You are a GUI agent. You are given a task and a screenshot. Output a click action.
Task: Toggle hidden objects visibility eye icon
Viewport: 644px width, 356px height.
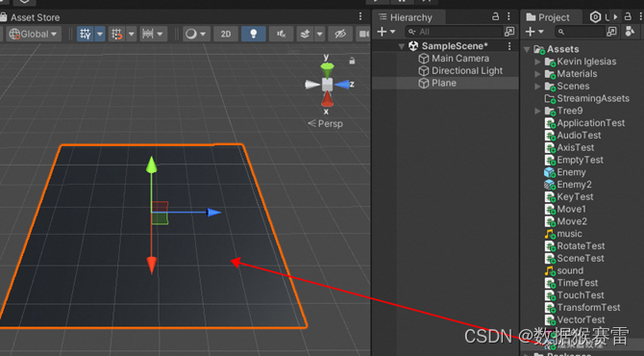[340, 34]
